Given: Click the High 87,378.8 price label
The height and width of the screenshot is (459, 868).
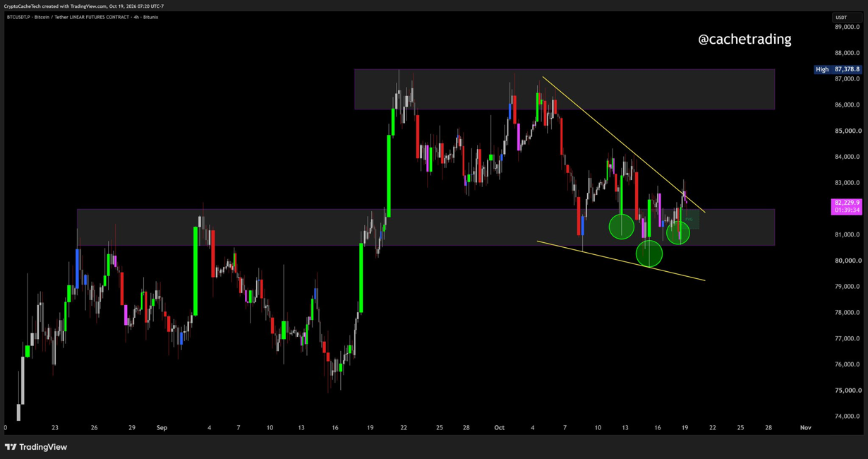Looking at the screenshot, I should (x=838, y=69).
